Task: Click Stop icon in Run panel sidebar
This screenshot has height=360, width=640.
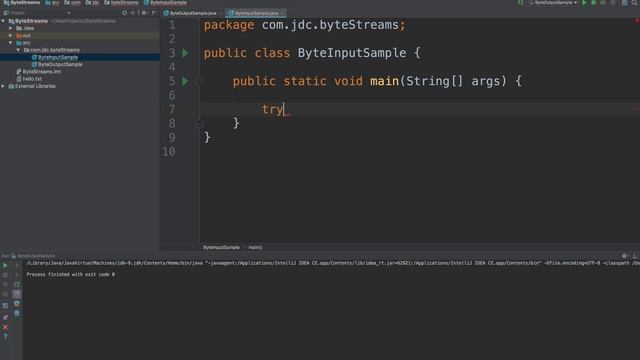Action: tap(5, 275)
